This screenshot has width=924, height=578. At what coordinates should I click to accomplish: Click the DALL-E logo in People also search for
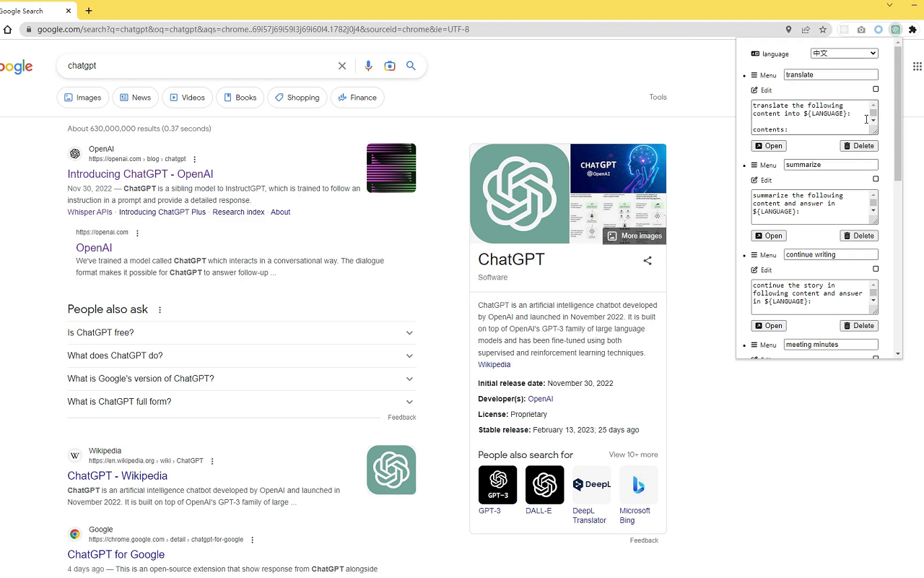(x=544, y=485)
